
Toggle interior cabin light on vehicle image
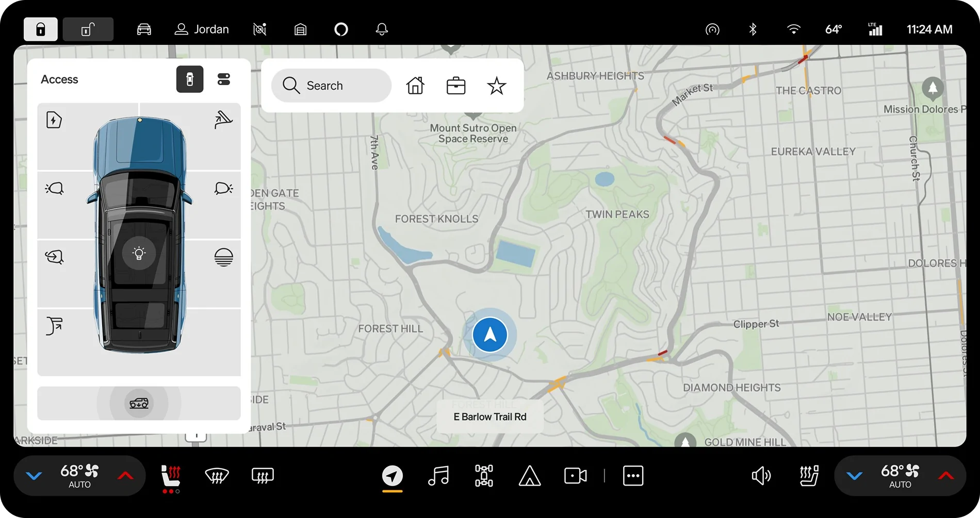coord(139,253)
